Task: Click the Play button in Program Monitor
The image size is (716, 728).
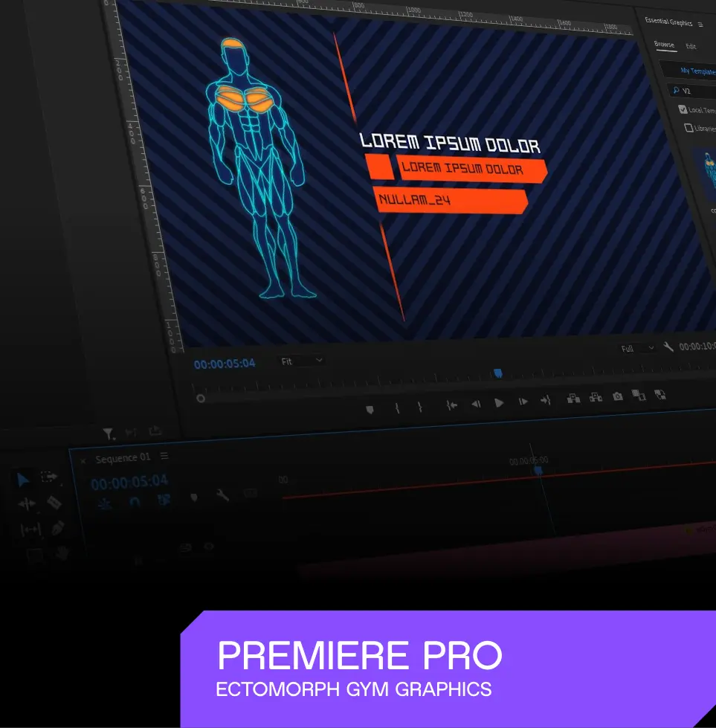Action: pyautogui.click(x=499, y=403)
